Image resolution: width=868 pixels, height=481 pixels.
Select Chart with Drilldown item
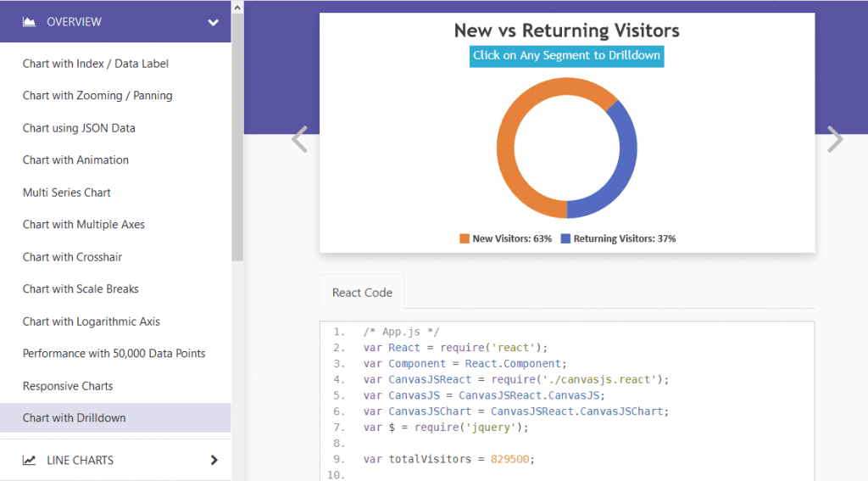[x=115, y=418]
